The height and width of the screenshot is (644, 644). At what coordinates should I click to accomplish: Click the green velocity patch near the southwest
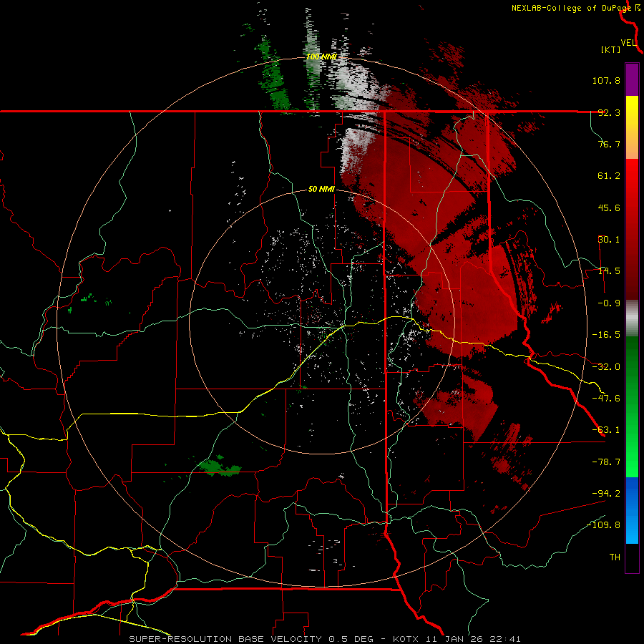click(220, 466)
